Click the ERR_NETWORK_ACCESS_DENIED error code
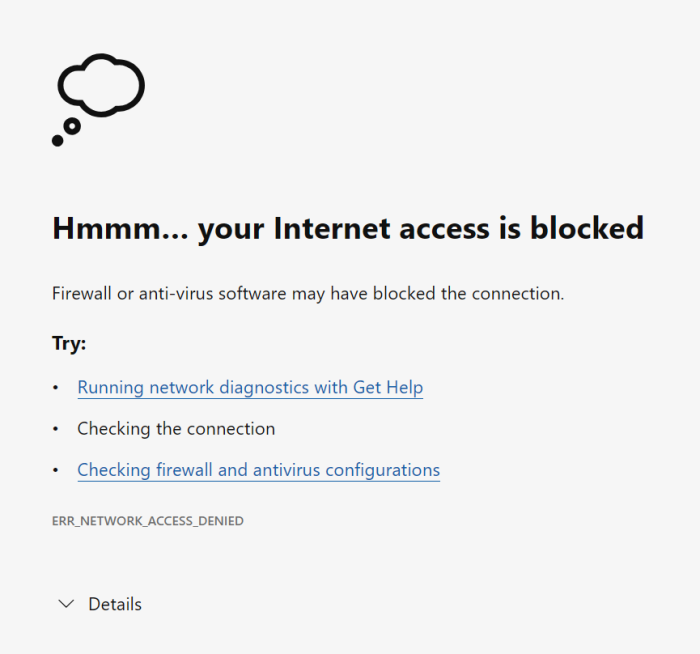The image size is (700, 654). [x=148, y=521]
